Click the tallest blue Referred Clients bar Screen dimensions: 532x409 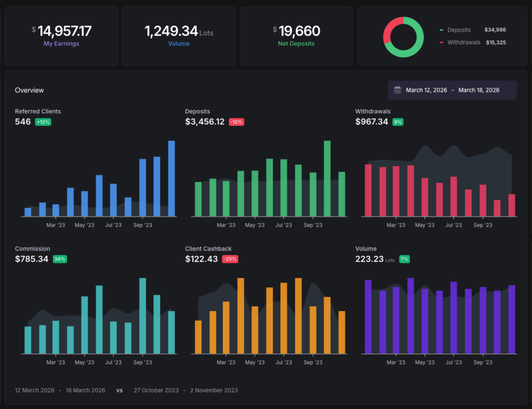(x=171, y=178)
